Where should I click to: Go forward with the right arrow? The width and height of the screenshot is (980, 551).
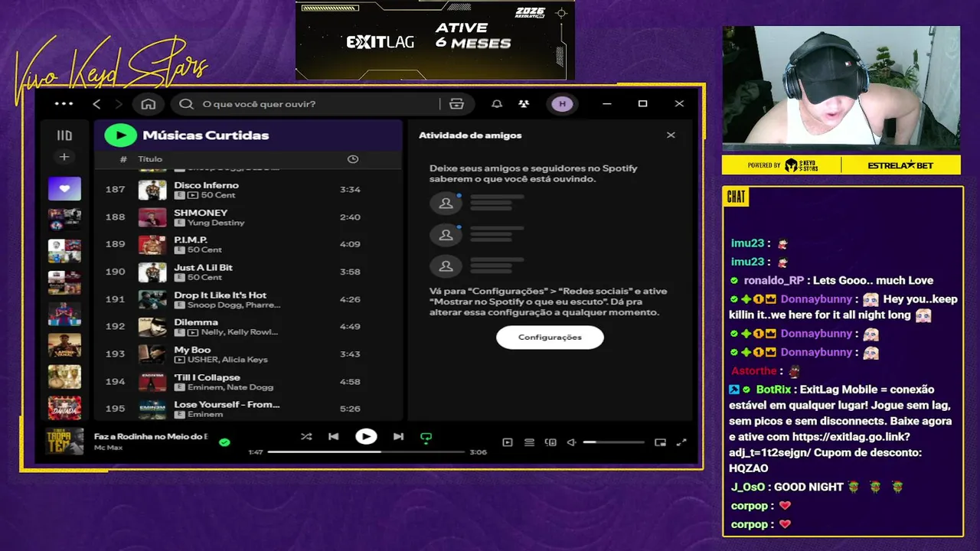[x=119, y=103]
